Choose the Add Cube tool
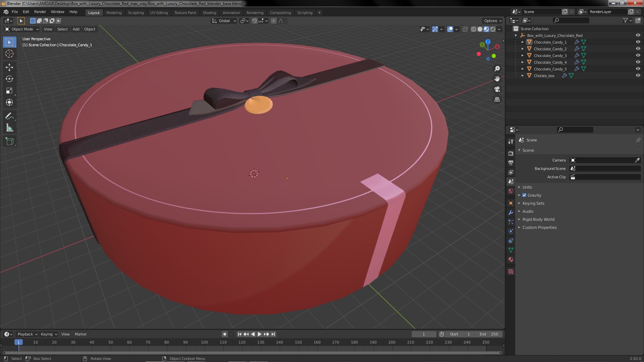The height and width of the screenshot is (362, 644). coord(9,141)
